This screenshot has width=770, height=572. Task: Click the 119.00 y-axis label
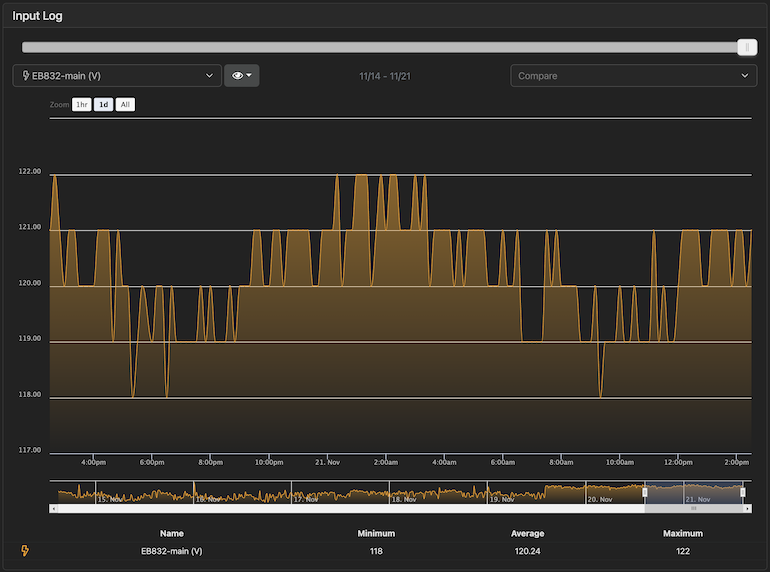pos(30,338)
